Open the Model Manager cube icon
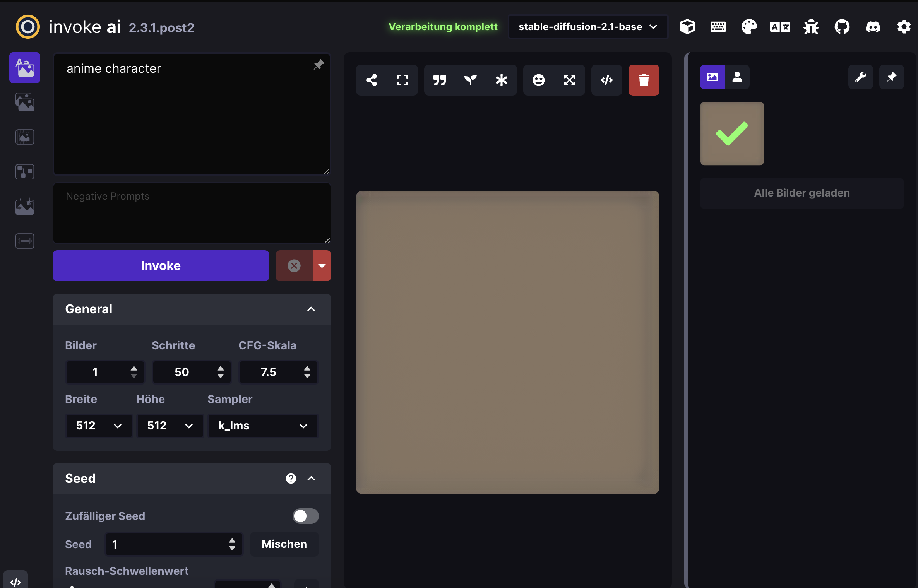 coord(687,27)
